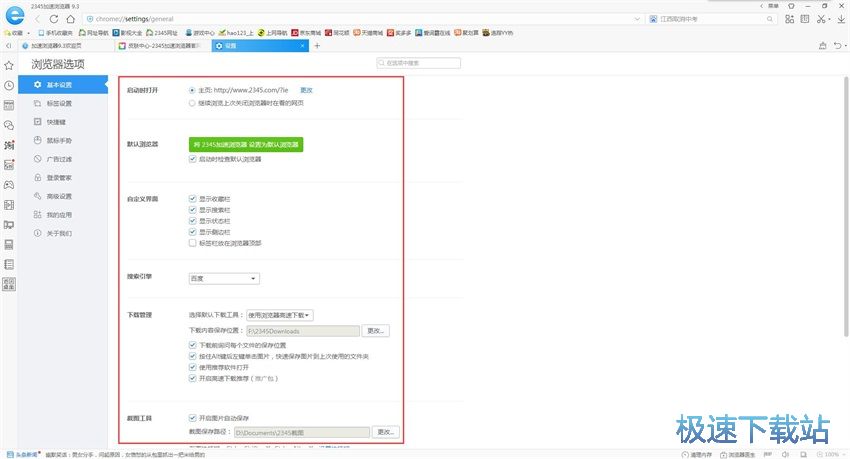850x459 pixels.
Task: Open default download tool dropdown
Action: coord(280,315)
